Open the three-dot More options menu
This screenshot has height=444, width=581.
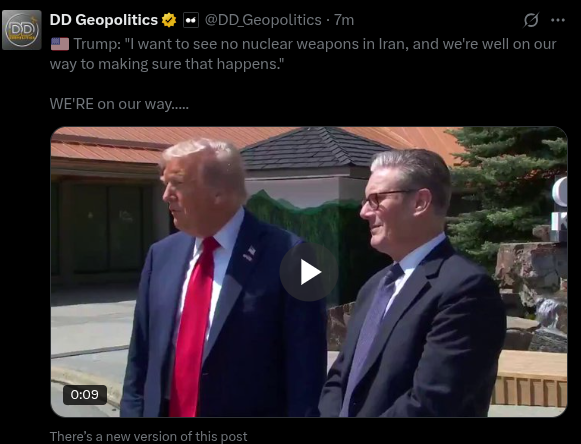(558, 20)
